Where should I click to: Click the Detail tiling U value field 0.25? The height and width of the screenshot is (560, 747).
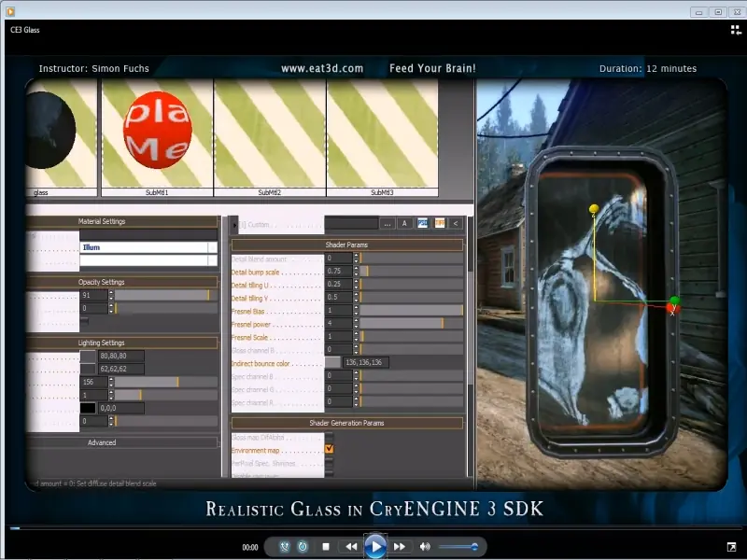(339, 284)
